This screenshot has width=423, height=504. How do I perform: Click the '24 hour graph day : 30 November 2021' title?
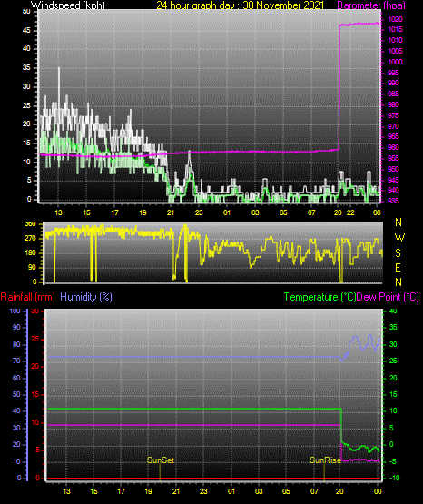pos(241,5)
